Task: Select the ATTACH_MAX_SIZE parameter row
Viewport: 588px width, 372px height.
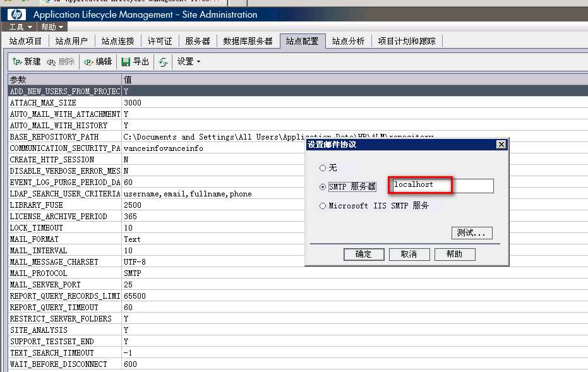Action: click(x=298, y=102)
